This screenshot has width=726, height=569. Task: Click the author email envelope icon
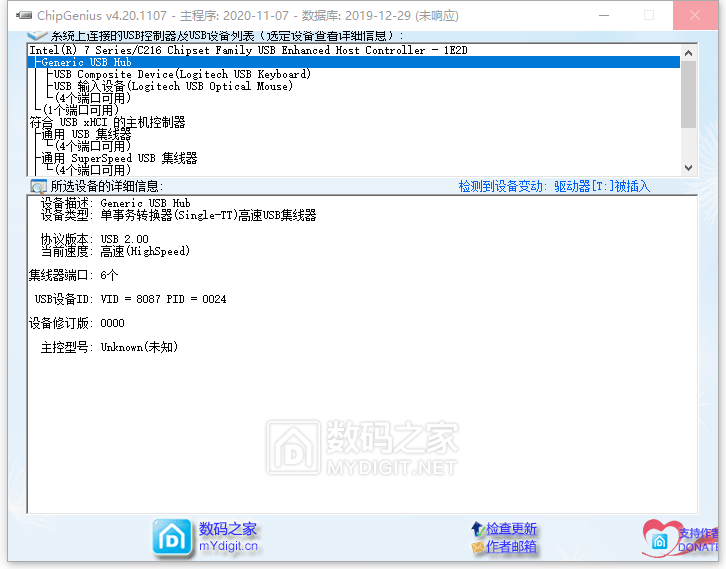click(x=477, y=547)
